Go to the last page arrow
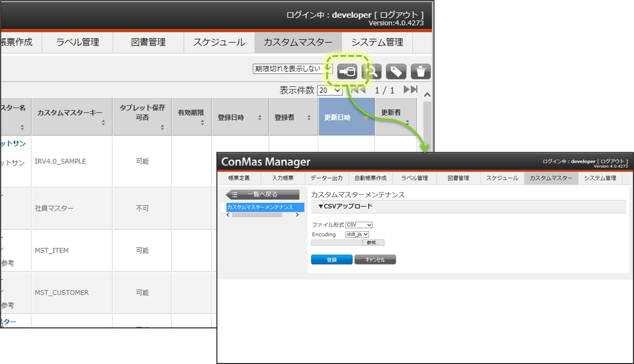This screenshot has height=364, width=634. [x=410, y=90]
